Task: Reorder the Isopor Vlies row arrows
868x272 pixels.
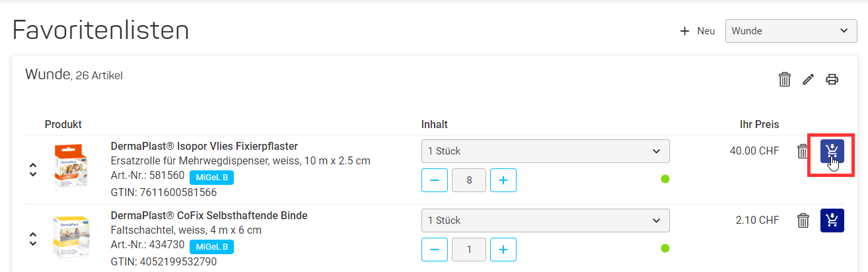Action: 33,170
